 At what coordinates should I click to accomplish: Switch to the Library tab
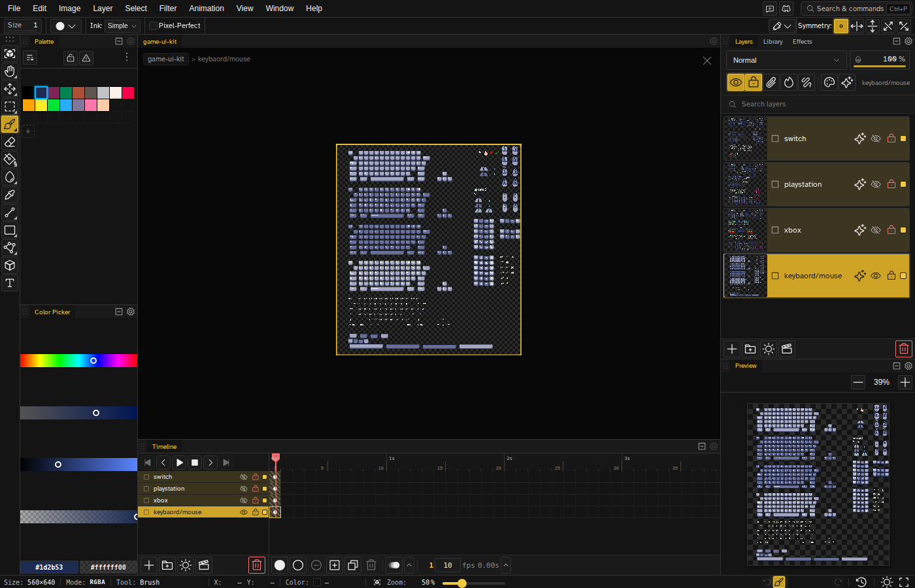(773, 42)
